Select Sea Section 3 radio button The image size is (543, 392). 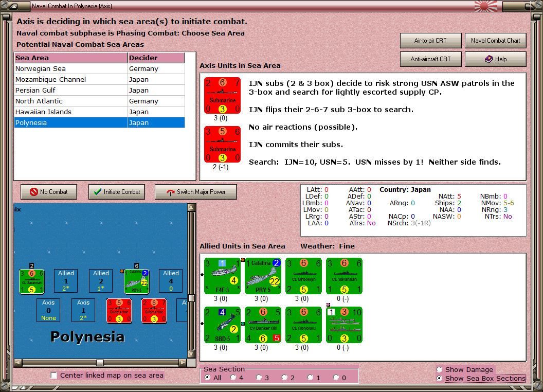pyautogui.click(x=259, y=378)
